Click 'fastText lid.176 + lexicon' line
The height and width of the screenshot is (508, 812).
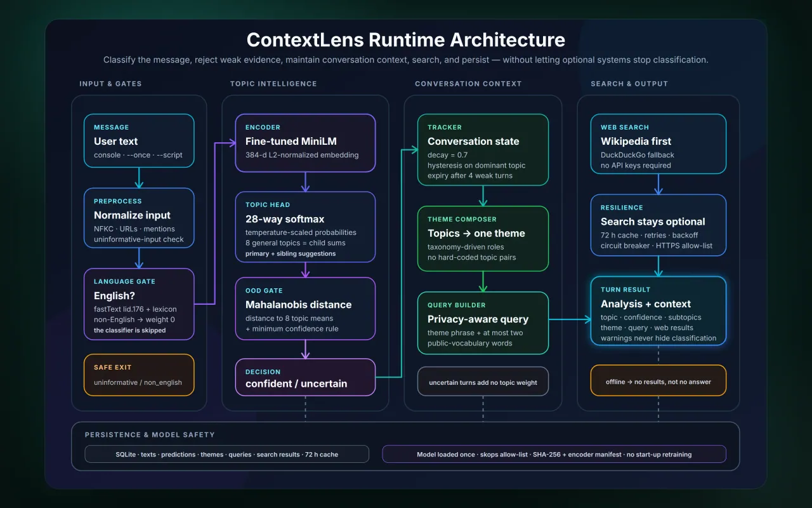pos(136,309)
